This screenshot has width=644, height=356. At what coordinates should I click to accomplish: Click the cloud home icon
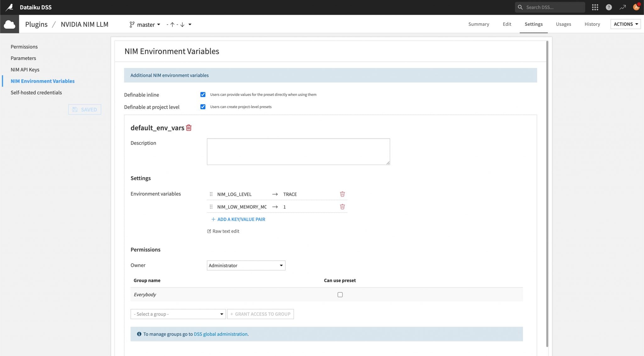(9, 24)
